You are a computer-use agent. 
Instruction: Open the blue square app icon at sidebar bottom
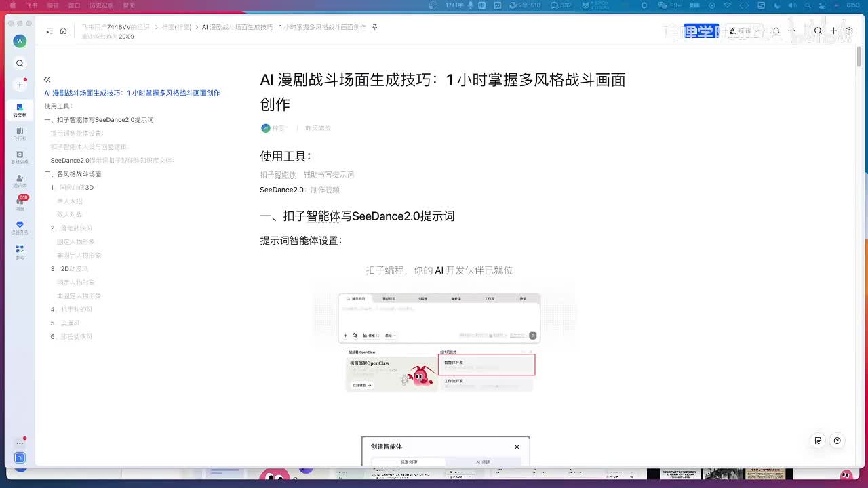point(20,458)
